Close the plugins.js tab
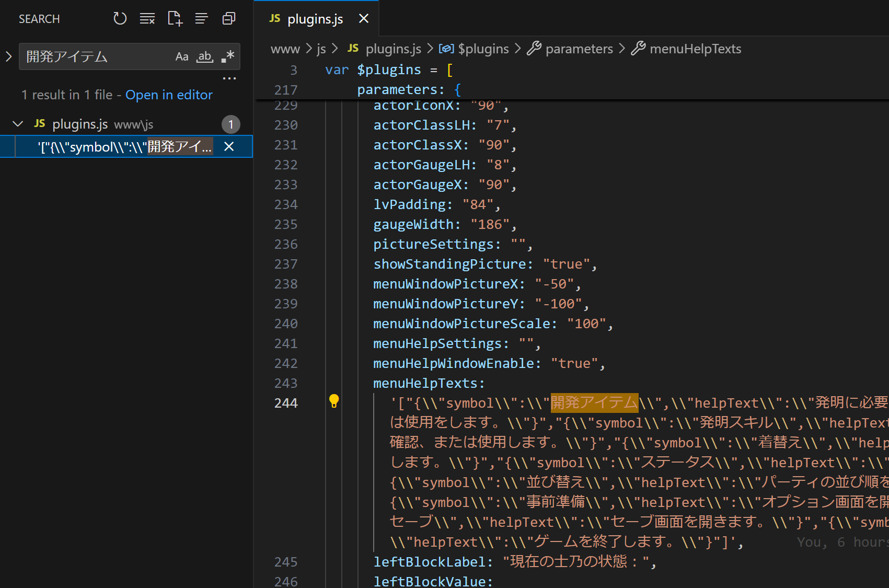This screenshot has height=588, width=889. (364, 19)
